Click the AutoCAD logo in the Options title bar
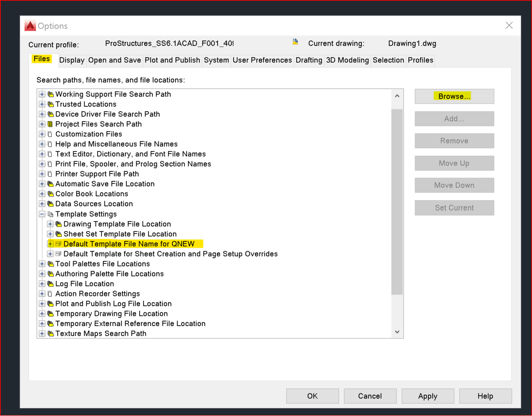The image size is (532, 416). [30, 26]
